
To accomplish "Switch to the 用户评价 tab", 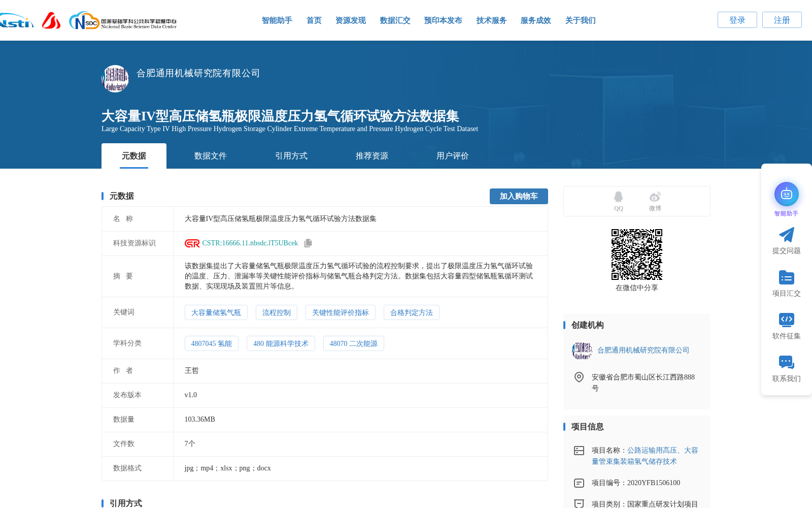I will pyautogui.click(x=453, y=156).
